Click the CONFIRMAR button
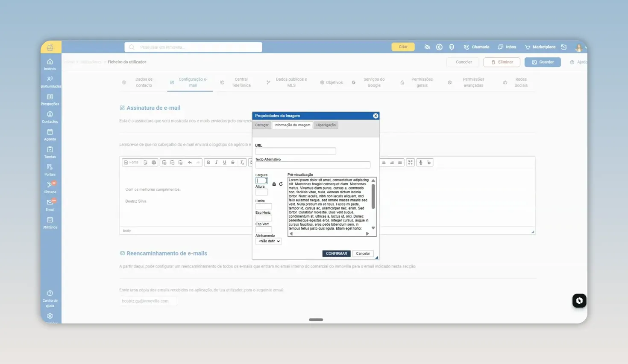628x364 pixels. (336, 253)
